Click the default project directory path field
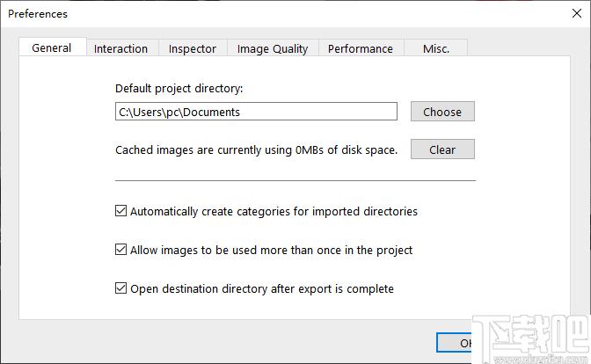 tap(256, 112)
